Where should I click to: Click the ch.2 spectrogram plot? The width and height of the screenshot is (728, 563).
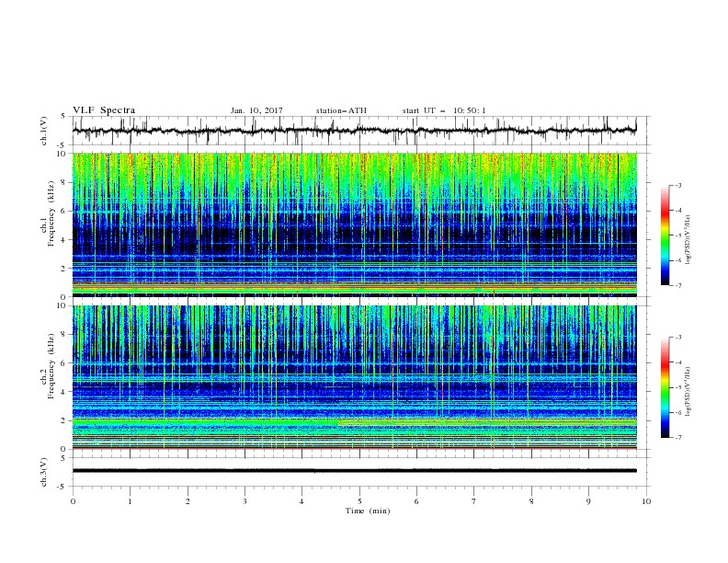coord(355,377)
